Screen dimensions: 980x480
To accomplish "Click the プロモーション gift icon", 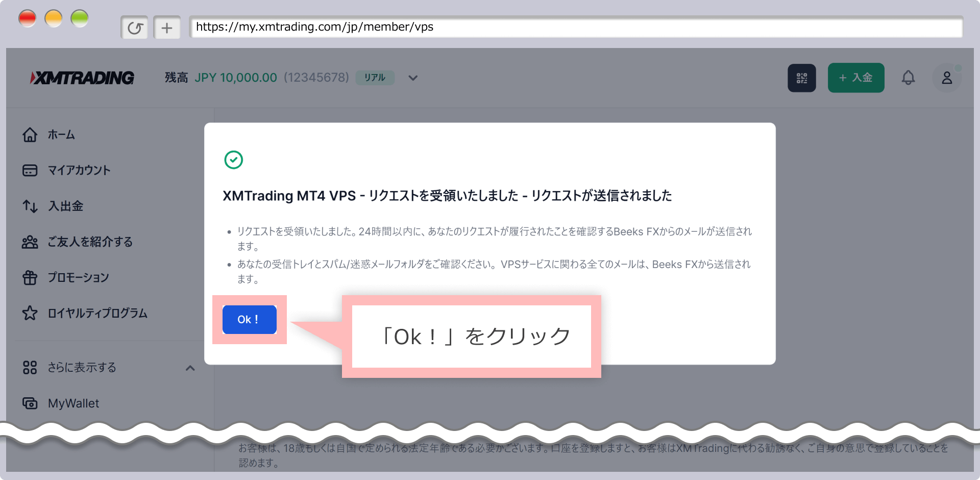I will [30, 277].
